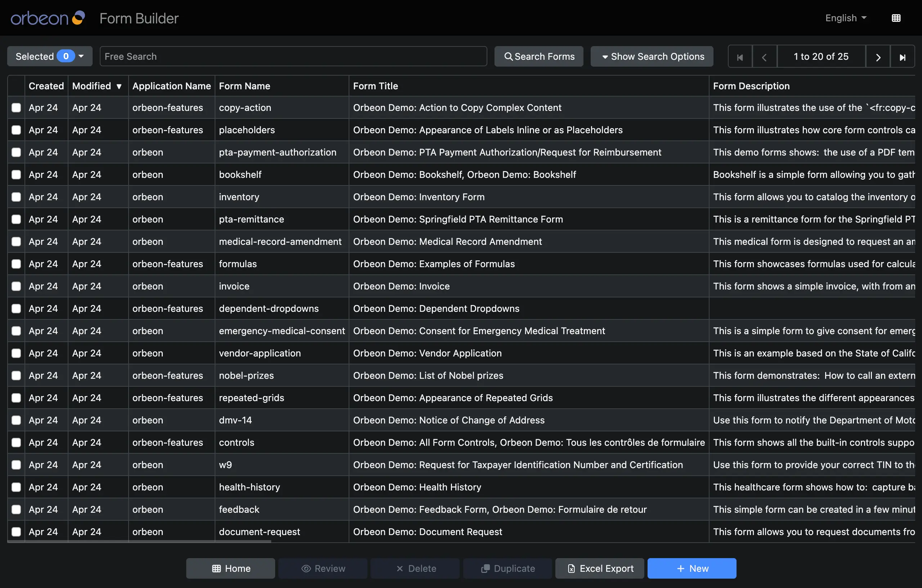Image resolution: width=922 pixels, height=588 pixels.
Task: Click the Review button
Action: pyautogui.click(x=323, y=568)
